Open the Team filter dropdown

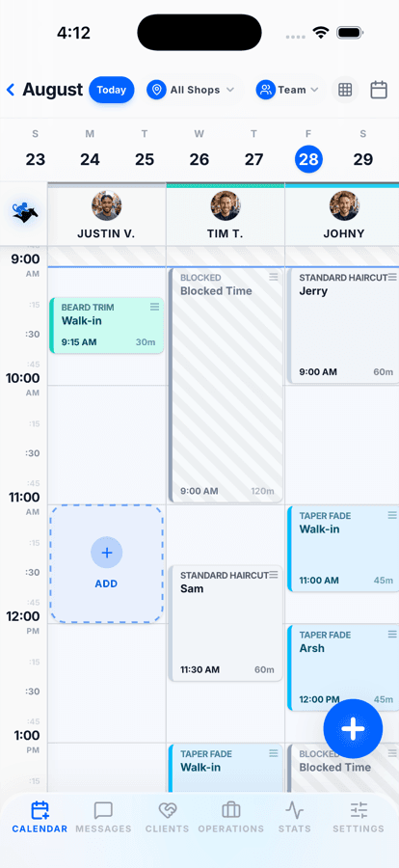[290, 90]
